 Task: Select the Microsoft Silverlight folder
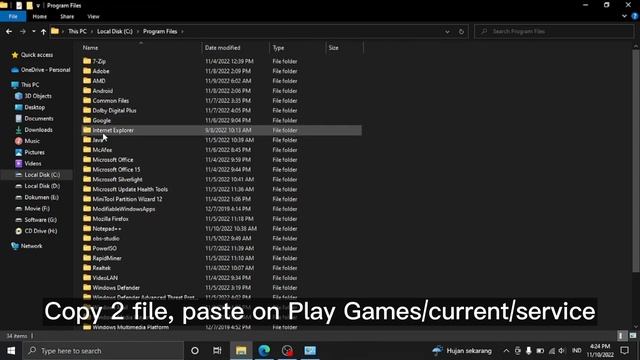point(118,179)
